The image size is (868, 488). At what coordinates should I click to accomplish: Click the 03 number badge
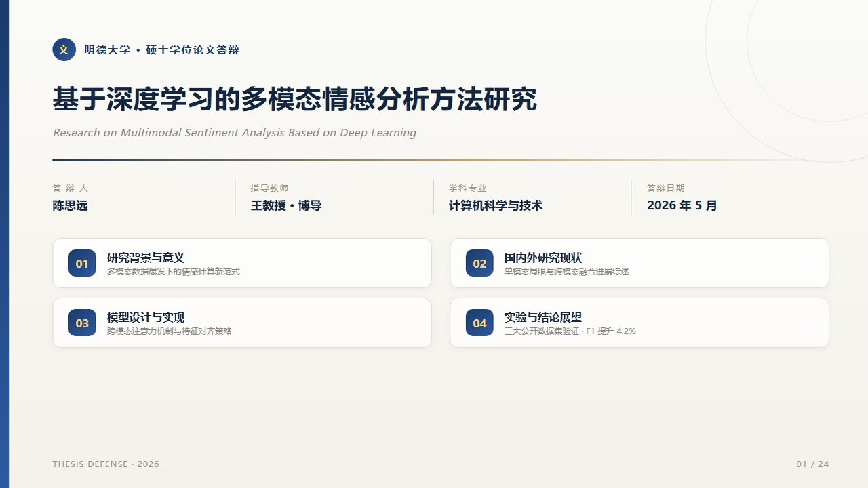[x=82, y=323]
